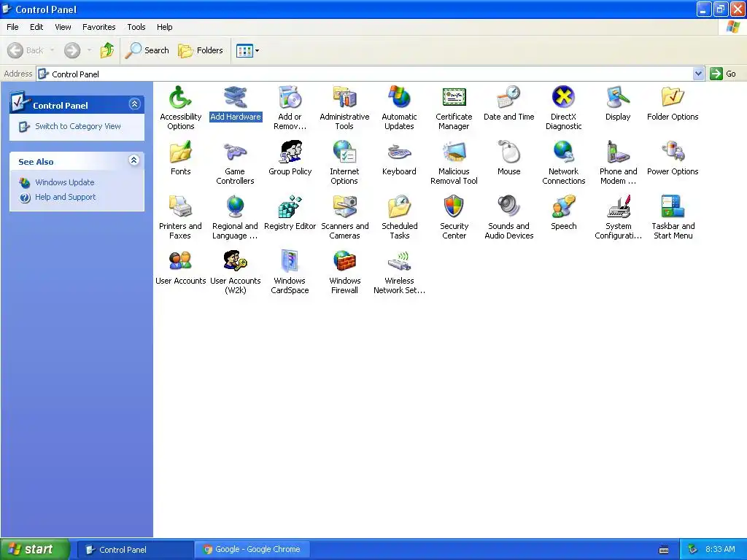747x560 pixels.
Task: Open the File menu
Action: click(13, 27)
